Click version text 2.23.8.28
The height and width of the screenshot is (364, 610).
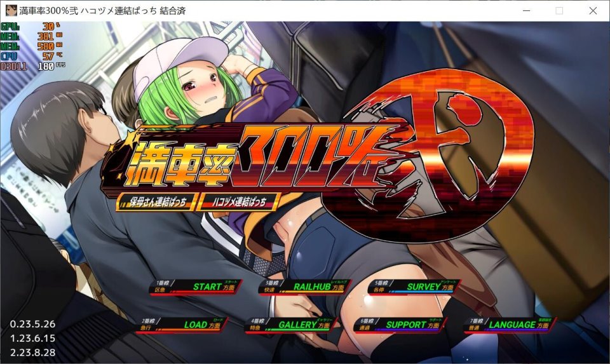[x=32, y=353]
